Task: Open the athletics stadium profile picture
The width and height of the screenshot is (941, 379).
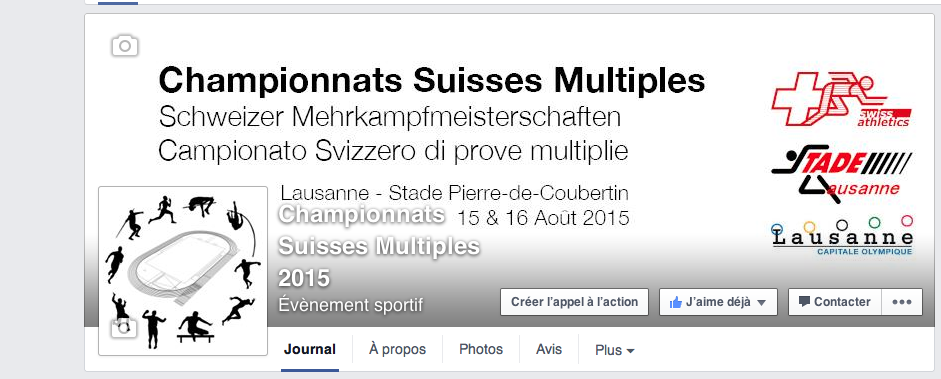Action: (x=183, y=271)
